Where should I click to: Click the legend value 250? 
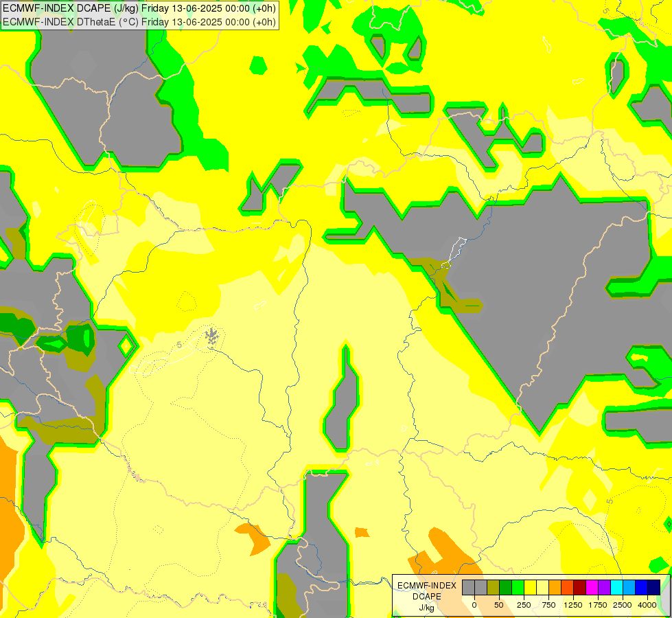coord(524,605)
